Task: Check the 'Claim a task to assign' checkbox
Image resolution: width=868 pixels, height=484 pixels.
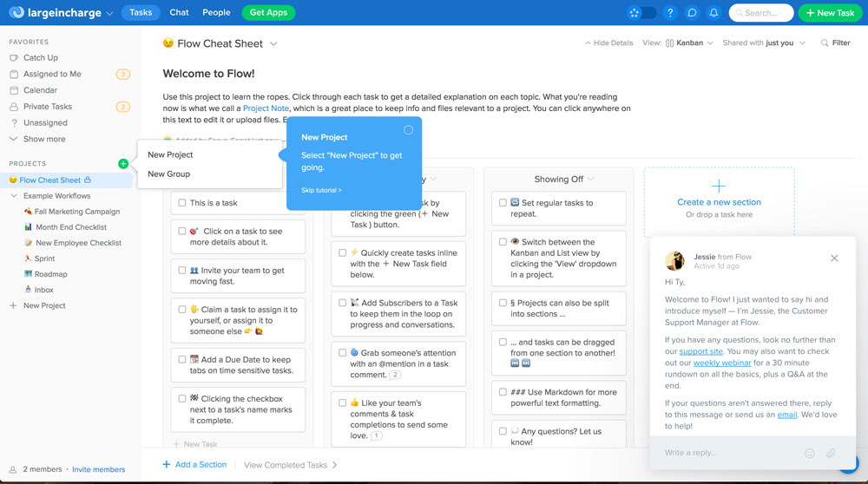Action: point(182,309)
